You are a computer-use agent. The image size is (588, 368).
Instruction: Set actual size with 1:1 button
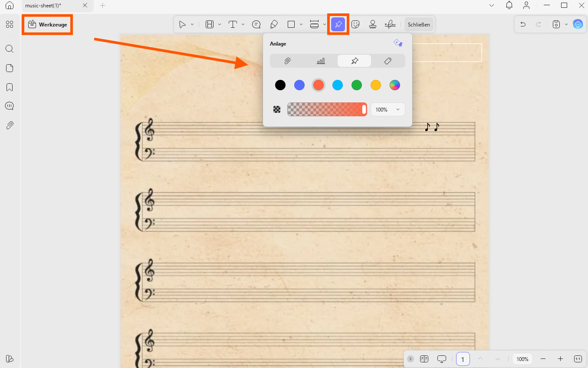click(578, 359)
